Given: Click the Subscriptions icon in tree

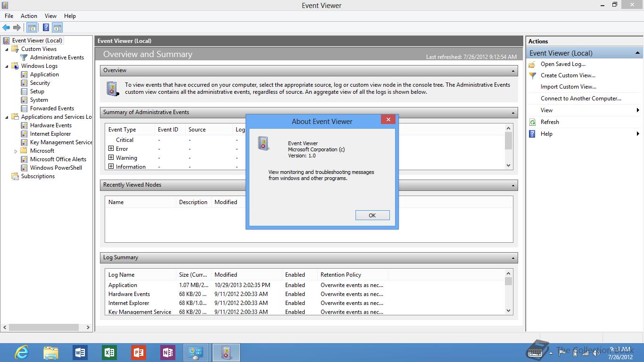Looking at the screenshot, I should [15, 176].
